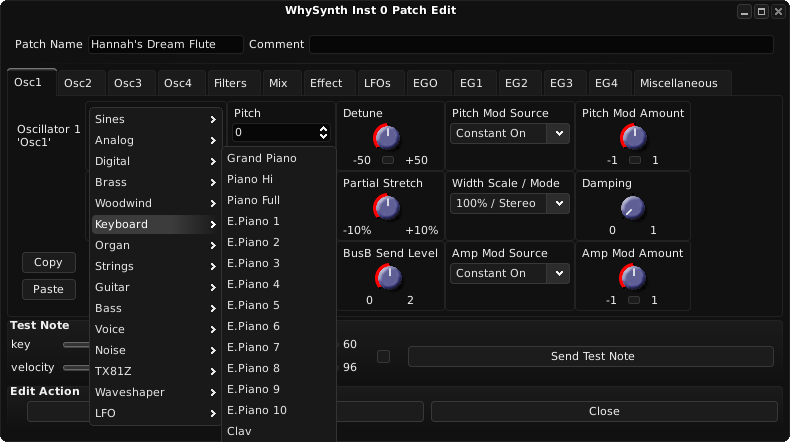The image size is (790, 442).
Task: Click into the Patch Name field
Action: coord(166,44)
